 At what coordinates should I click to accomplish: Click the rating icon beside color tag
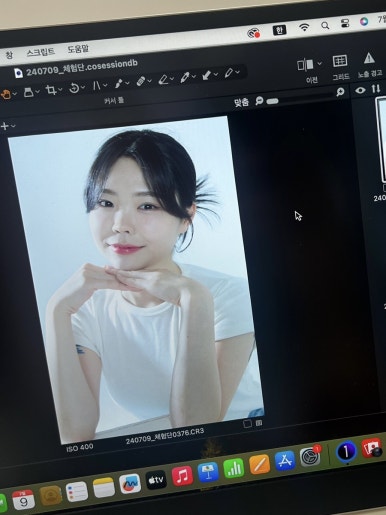(x=259, y=423)
